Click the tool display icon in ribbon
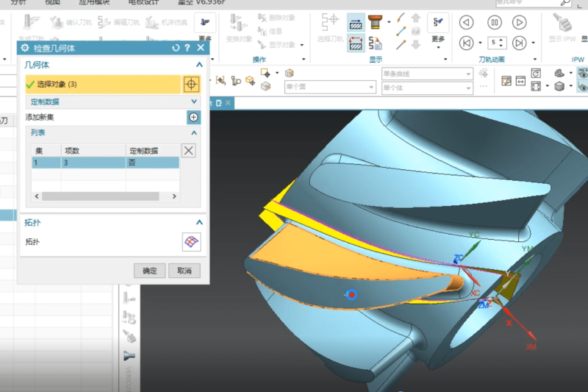Viewport: 588px width, 392px height. 376,22
